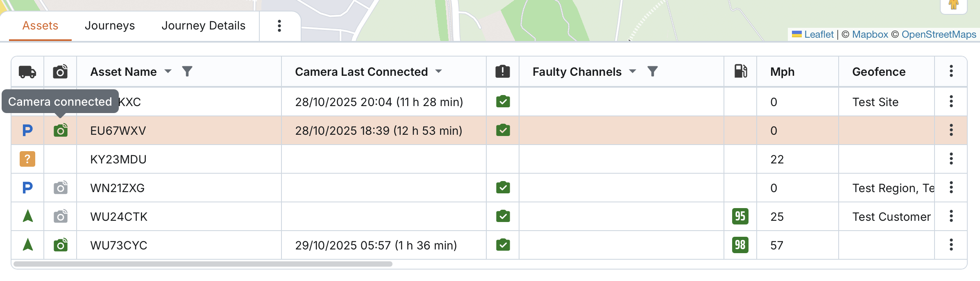The height and width of the screenshot is (281, 980).
Task: Click the camera health alert column icon
Action: point(503,72)
